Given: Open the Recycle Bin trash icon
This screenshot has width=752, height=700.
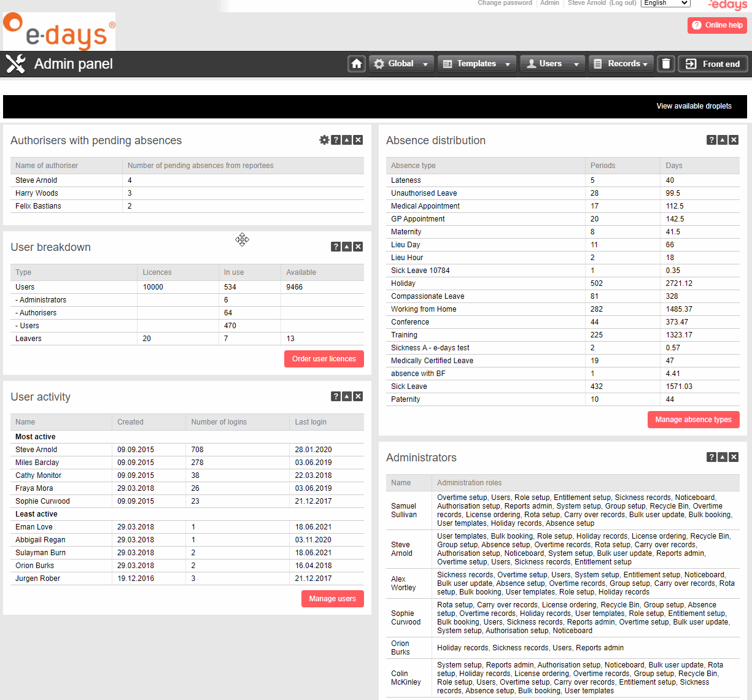Looking at the screenshot, I should coord(666,63).
